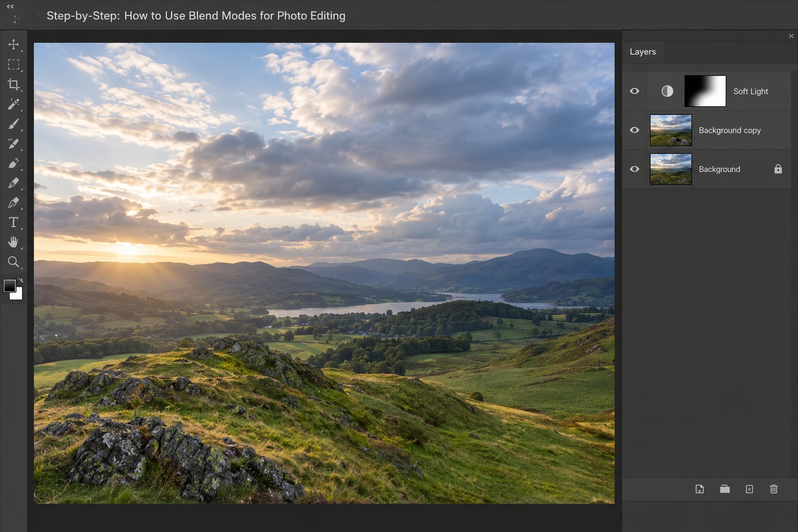The height and width of the screenshot is (532, 798).
Task: Select the Brush tool
Action: (14, 124)
